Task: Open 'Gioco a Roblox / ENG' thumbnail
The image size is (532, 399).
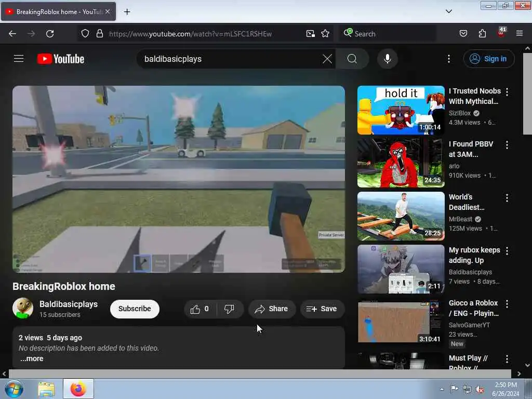Action: [x=401, y=322]
